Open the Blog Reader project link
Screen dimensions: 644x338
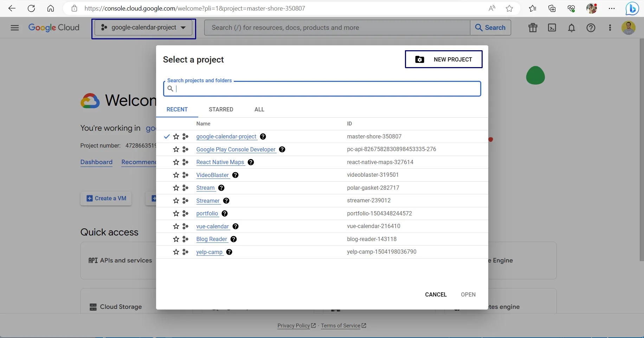coord(212,239)
